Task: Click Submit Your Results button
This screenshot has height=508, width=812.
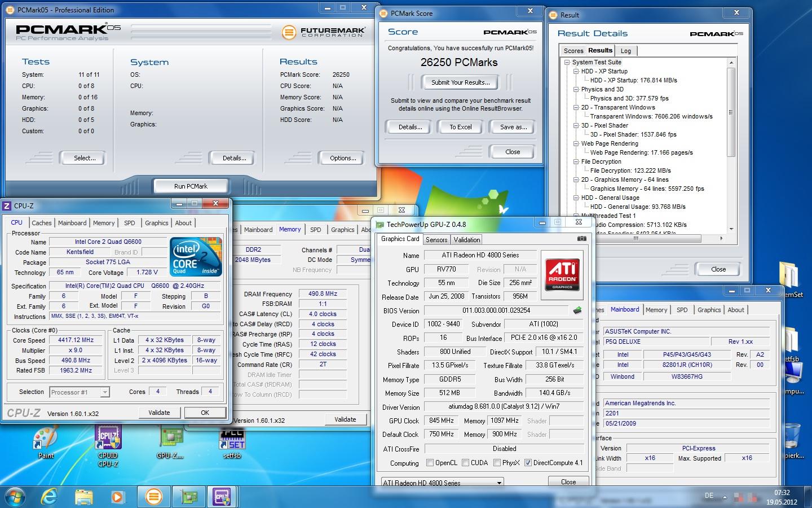Action: pos(461,82)
